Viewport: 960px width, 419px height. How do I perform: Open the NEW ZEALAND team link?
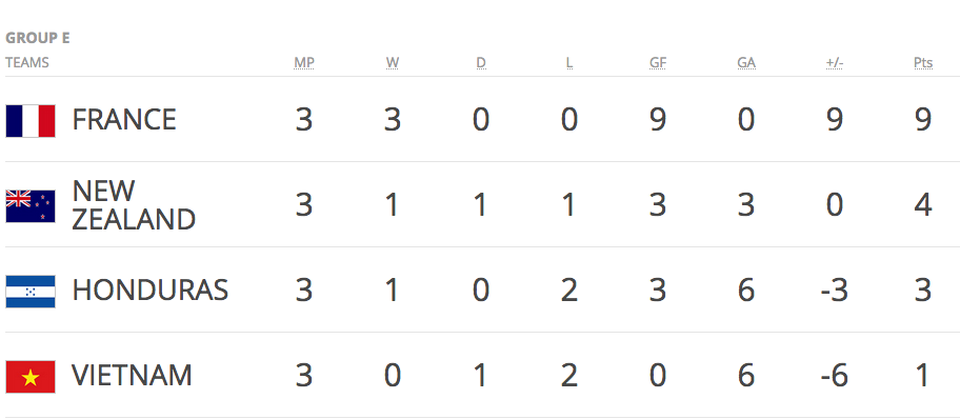click(x=133, y=205)
